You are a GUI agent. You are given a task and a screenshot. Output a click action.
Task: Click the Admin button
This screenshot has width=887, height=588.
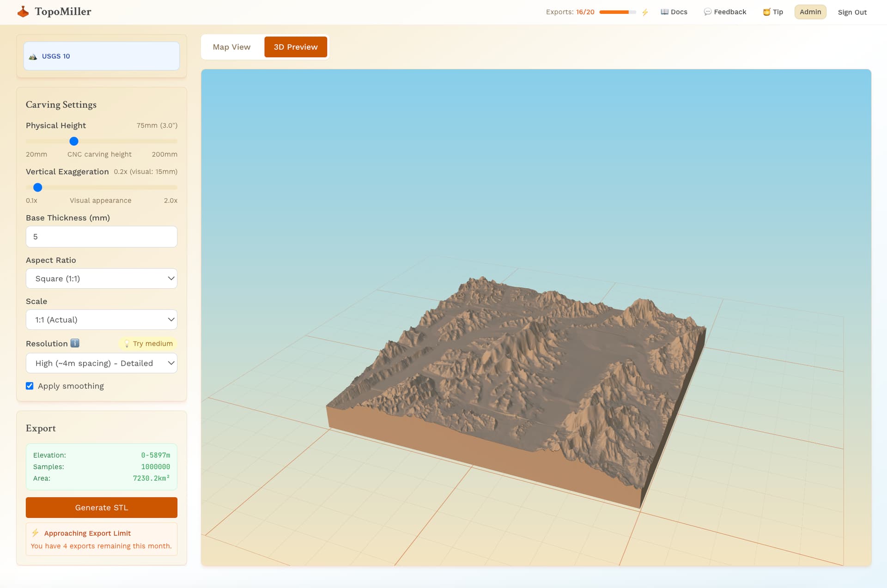[x=810, y=12]
